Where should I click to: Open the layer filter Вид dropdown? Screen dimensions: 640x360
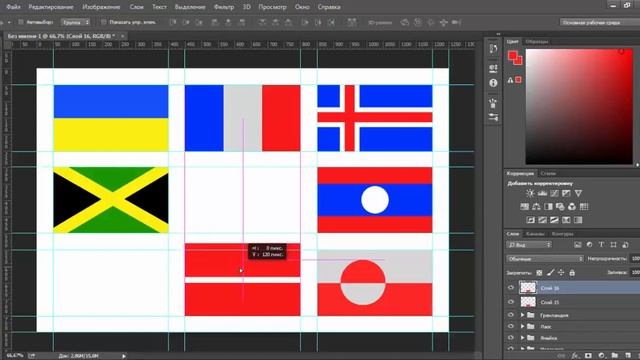[529, 245]
